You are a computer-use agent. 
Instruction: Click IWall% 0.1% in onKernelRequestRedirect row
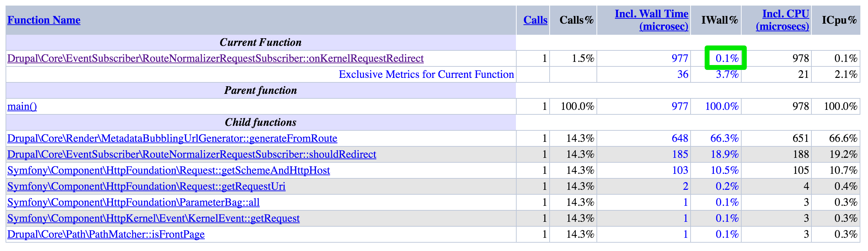[x=727, y=58]
